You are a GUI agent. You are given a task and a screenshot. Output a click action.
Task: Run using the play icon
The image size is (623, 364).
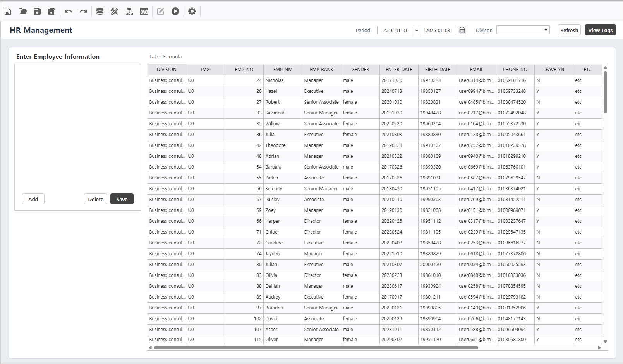pyautogui.click(x=175, y=11)
